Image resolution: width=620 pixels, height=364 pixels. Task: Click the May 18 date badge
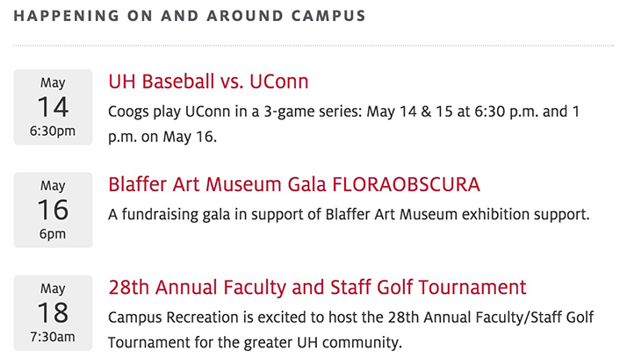click(x=53, y=312)
